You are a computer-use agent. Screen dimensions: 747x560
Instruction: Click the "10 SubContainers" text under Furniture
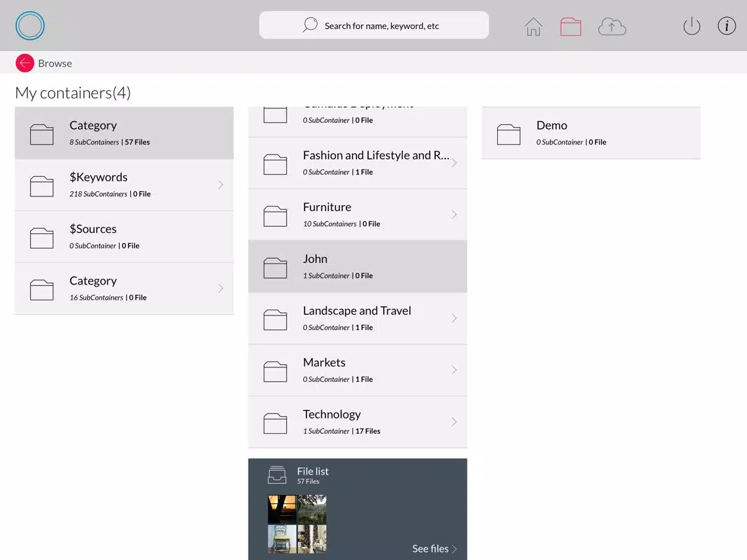[329, 224]
